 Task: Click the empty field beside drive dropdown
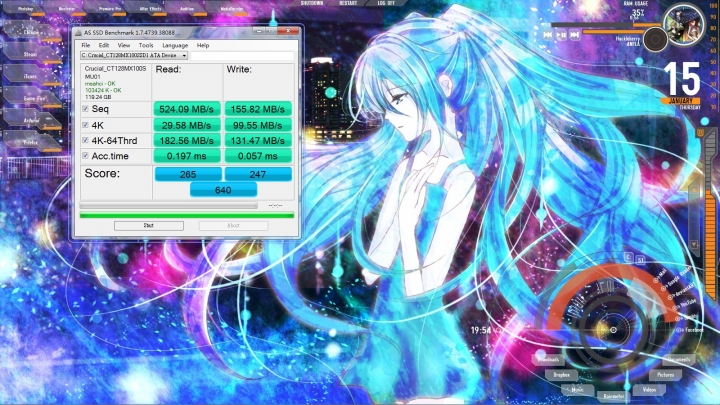pos(242,56)
